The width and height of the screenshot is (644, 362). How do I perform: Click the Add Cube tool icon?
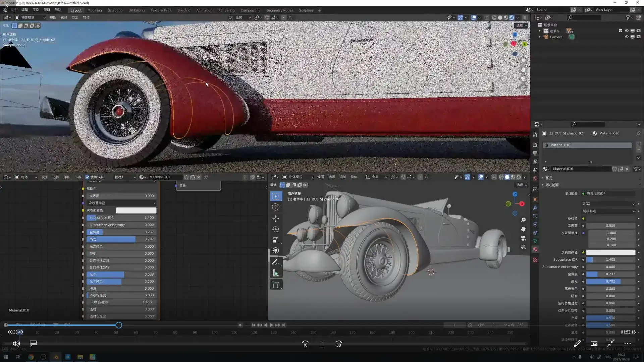coord(276,285)
